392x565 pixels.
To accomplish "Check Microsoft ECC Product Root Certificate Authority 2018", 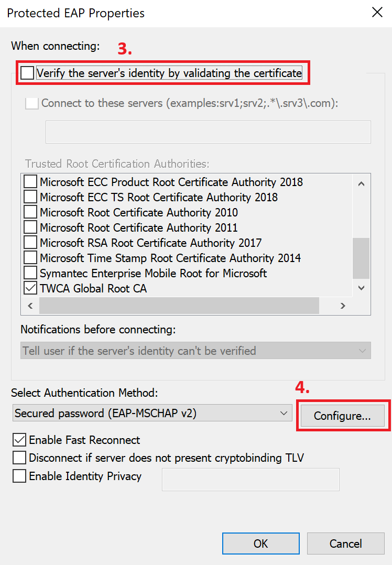I will [31, 182].
